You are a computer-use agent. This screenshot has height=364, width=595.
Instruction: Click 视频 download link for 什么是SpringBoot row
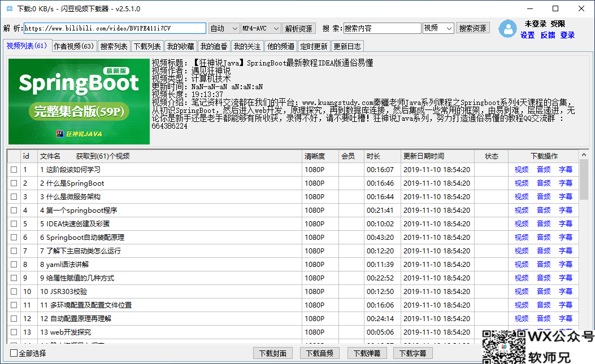click(x=521, y=182)
